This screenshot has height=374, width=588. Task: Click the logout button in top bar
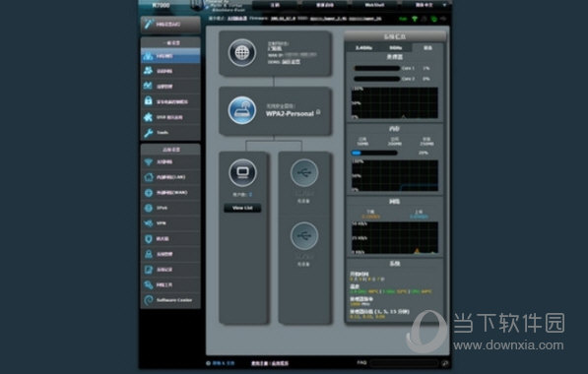[x=275, y=5]
